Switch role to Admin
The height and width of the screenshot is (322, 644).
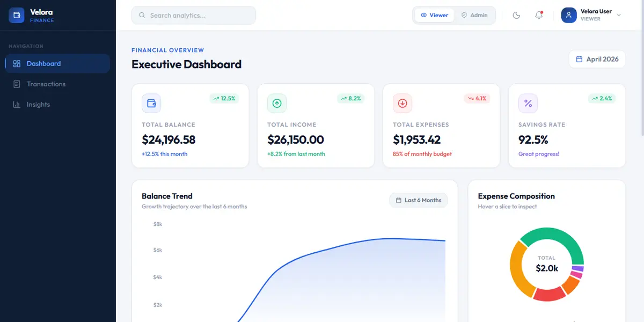tap(474, 15)
